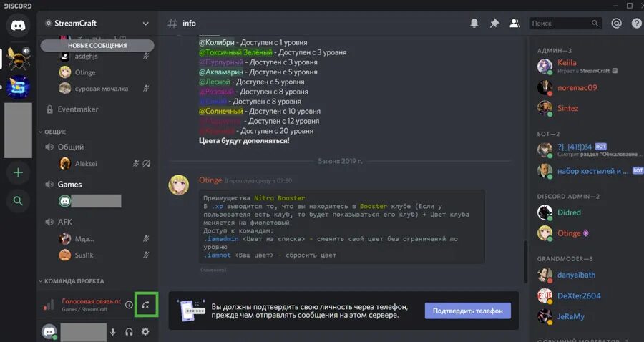The image size is (644, 342).
Task: Jump to НОВЫЕ СООБЩЕНИЯ new messages pill
Action: [97, 45]
